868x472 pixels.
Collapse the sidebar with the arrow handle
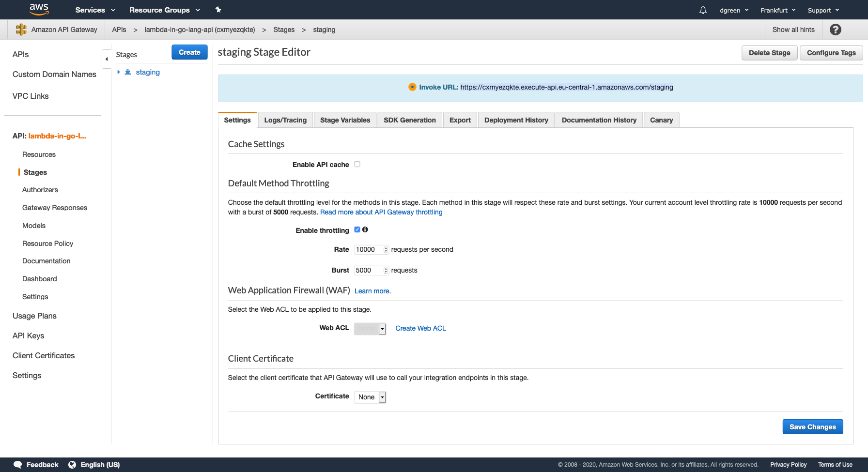click(x=107, y=59)
